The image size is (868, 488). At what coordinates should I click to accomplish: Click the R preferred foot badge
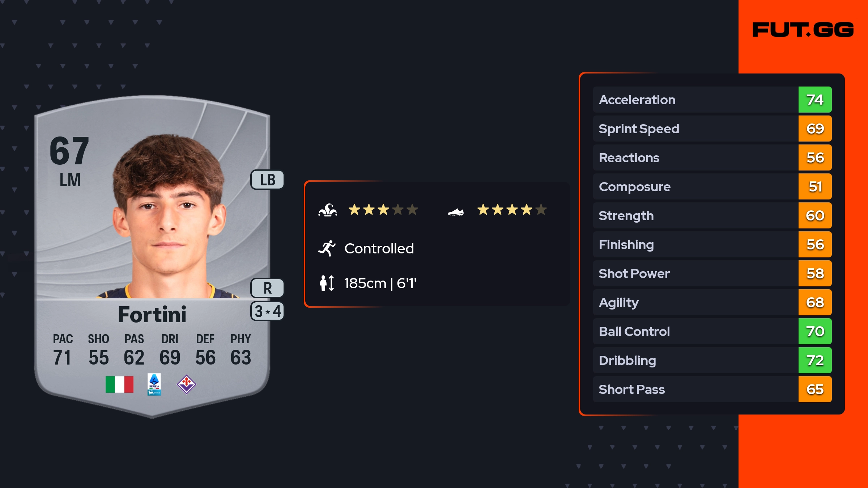[x=268, y=288]
